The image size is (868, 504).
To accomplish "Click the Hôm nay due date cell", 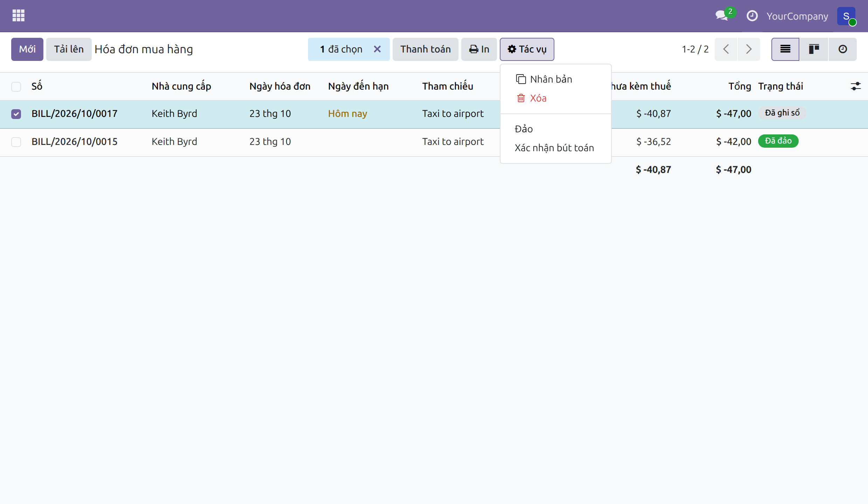I will point(348,113).
